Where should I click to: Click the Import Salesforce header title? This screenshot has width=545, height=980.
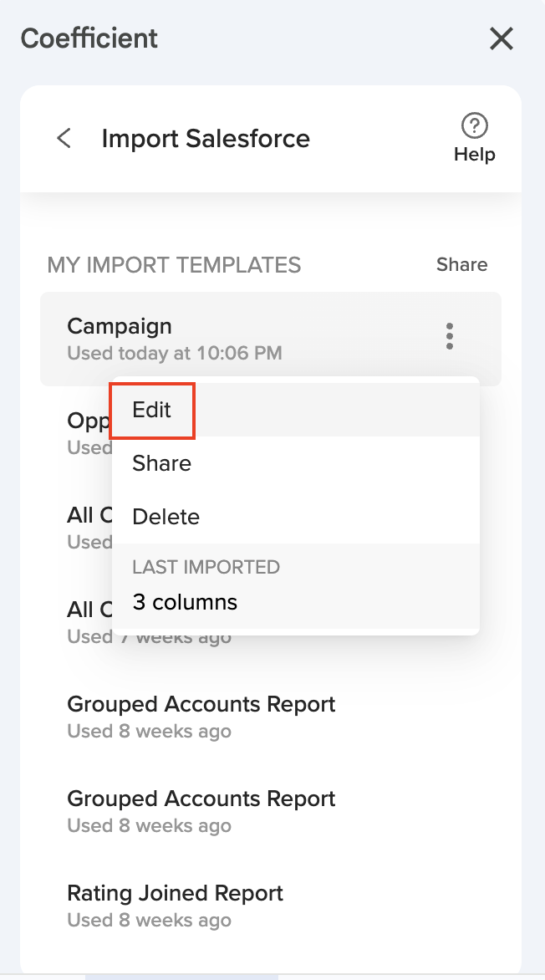click(x=206, y=139)
